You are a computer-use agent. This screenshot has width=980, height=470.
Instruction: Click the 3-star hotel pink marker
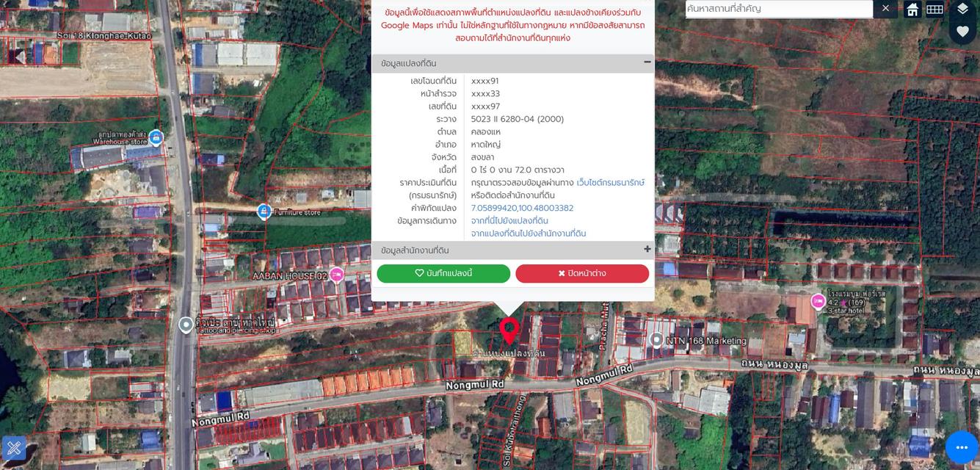(x=818, y=301)
